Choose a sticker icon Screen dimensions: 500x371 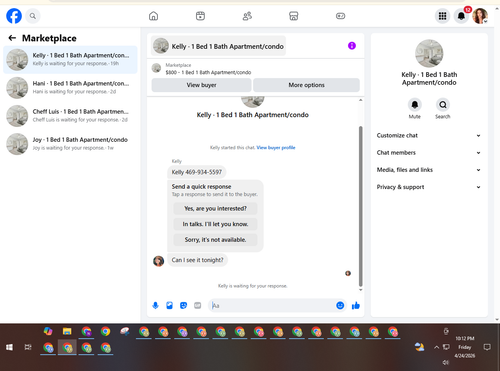click(x=183, y=305)
